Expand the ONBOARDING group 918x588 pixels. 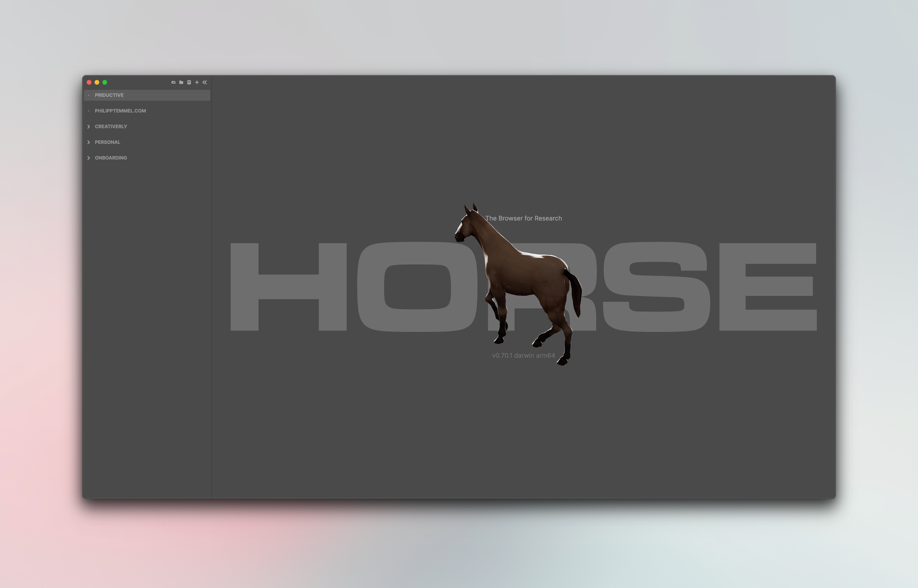click(x=89, y=158)
